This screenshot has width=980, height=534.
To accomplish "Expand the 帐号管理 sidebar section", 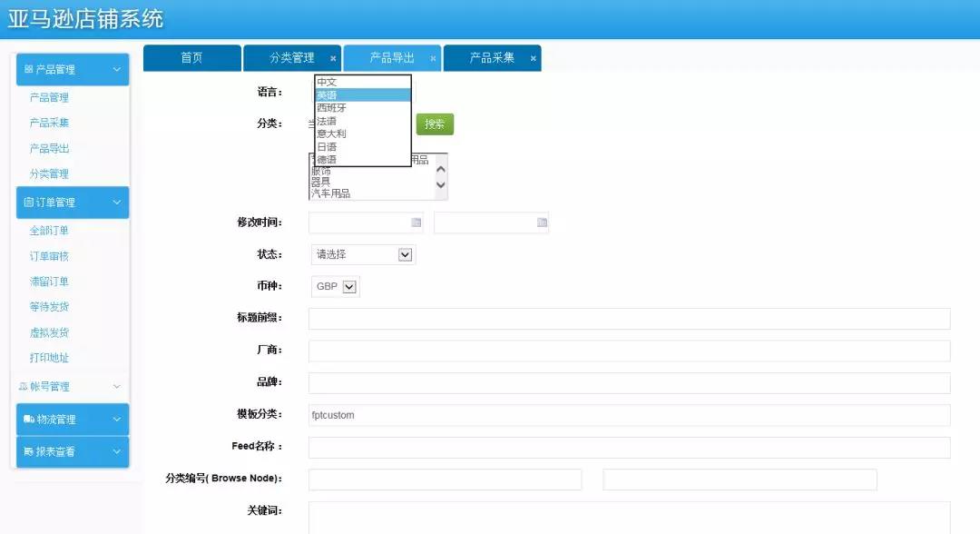I will (x=116, y=387).
